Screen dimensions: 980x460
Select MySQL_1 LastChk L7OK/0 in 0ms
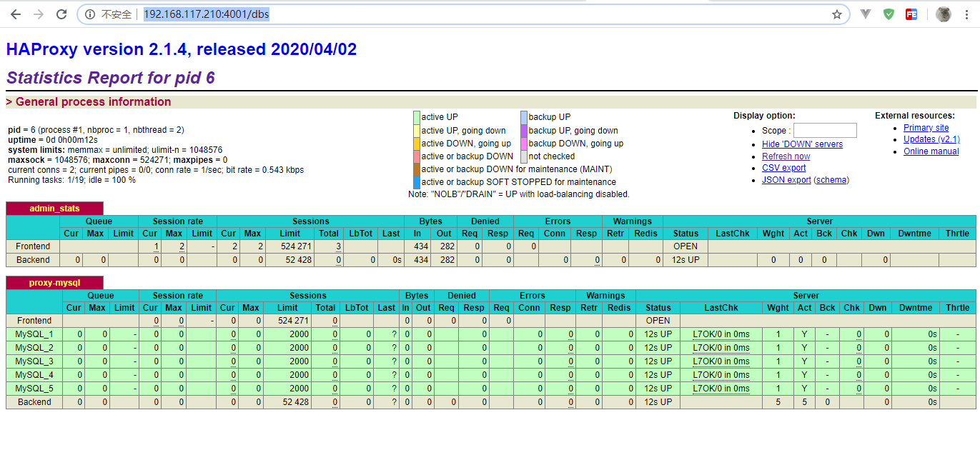tap(721, 334)
